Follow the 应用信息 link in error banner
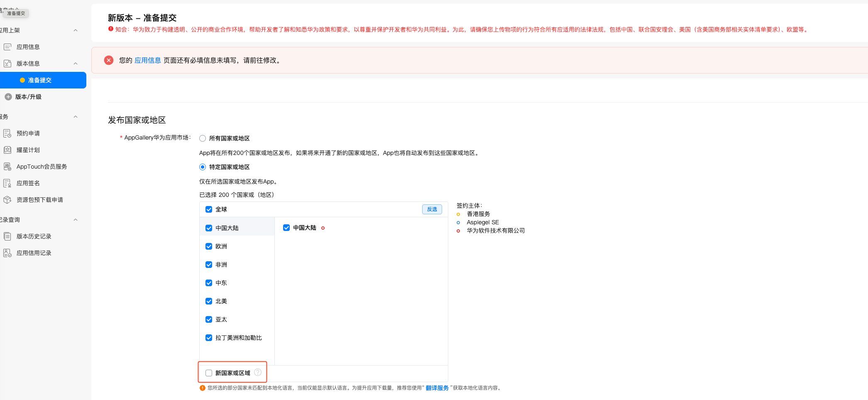 (148, 60)
